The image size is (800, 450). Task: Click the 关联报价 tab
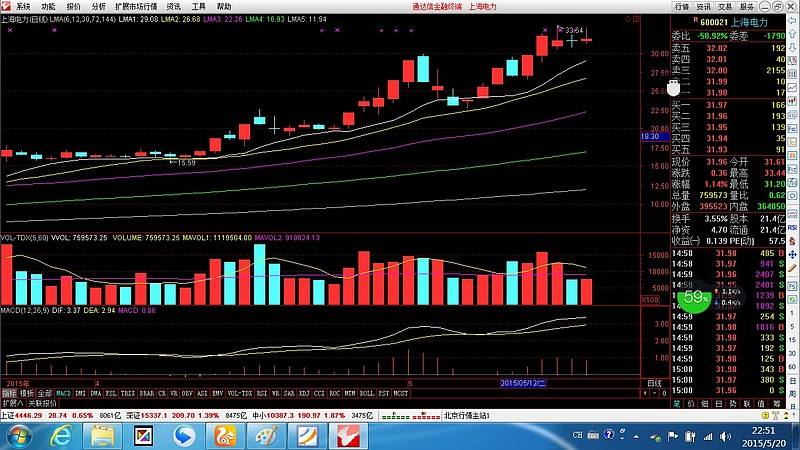point(42,404)
